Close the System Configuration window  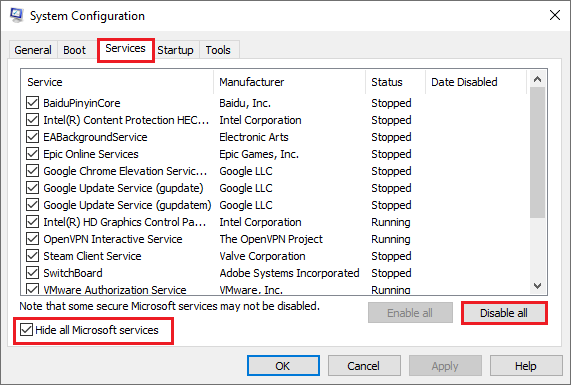tap(555, 15)
